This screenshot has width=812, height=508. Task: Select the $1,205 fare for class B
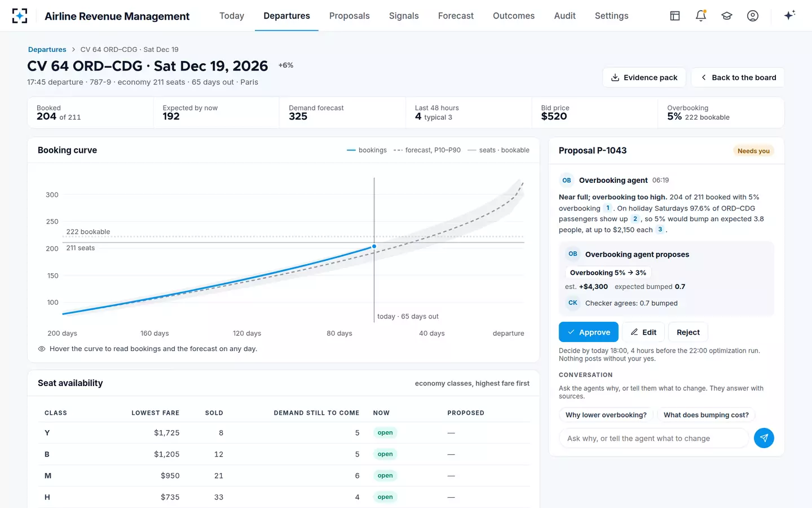coord(167,454)
